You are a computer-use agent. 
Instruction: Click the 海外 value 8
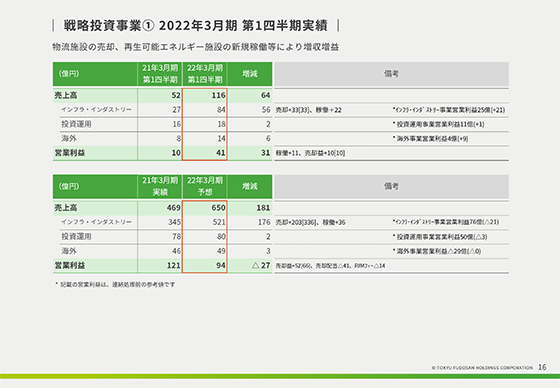179,138
